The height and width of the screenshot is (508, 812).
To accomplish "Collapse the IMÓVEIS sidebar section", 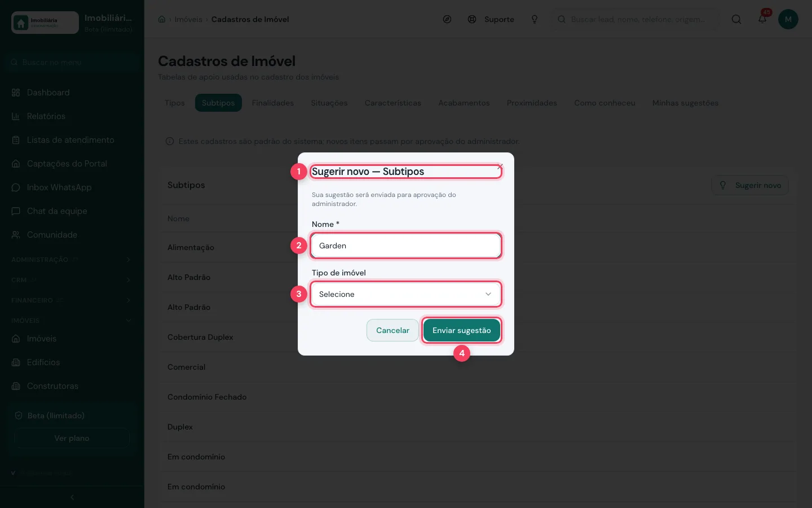I will pyautogui.click(x=72, y=321).
